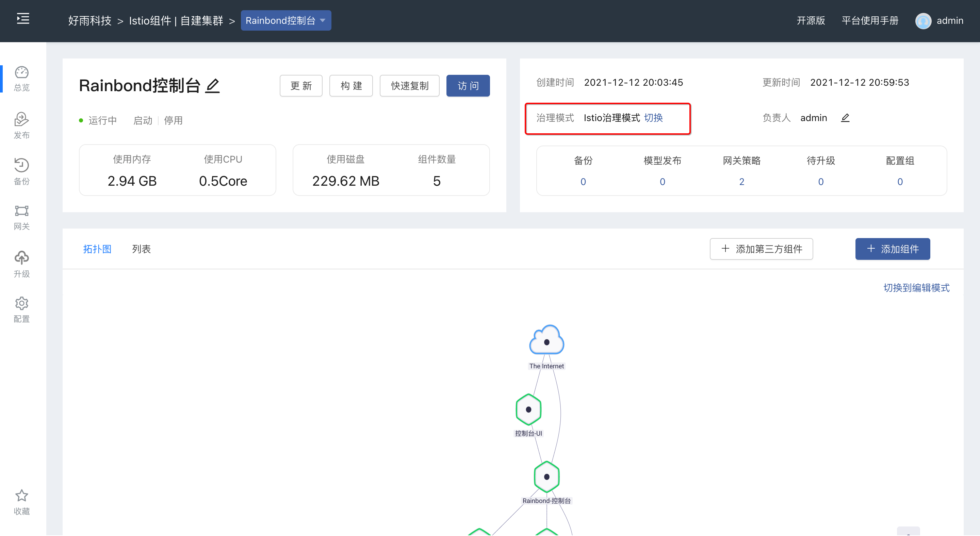This screenshot has width=980, height=536.
Task: Click the 升级 (Upgrade) sidebar icon
Action: coord(22,261)
